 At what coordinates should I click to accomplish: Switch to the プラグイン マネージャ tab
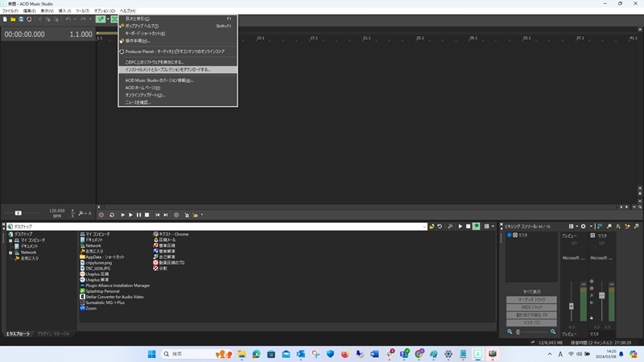53,334
